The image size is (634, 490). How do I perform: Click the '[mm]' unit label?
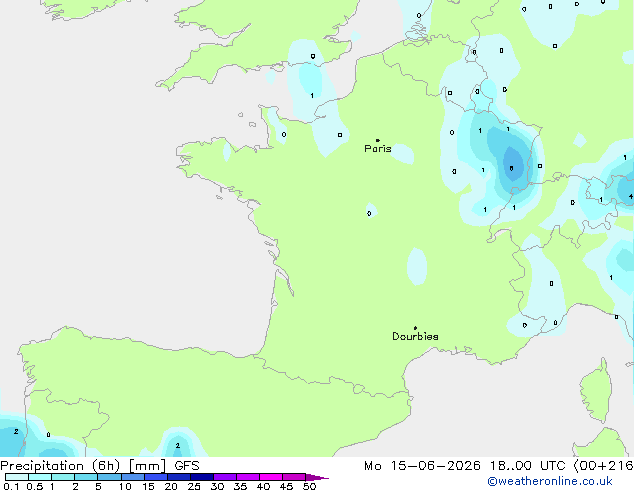[147, 466]
